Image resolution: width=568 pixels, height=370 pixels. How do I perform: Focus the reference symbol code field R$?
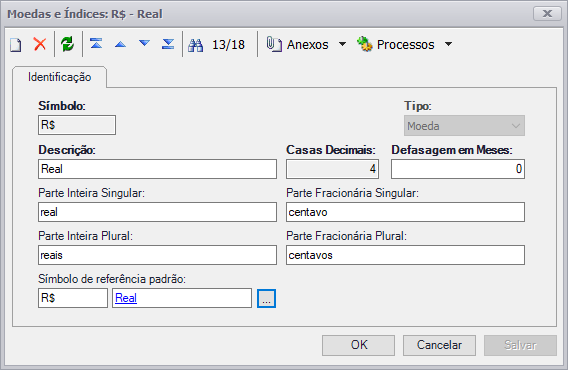click(x=73, y=298)
